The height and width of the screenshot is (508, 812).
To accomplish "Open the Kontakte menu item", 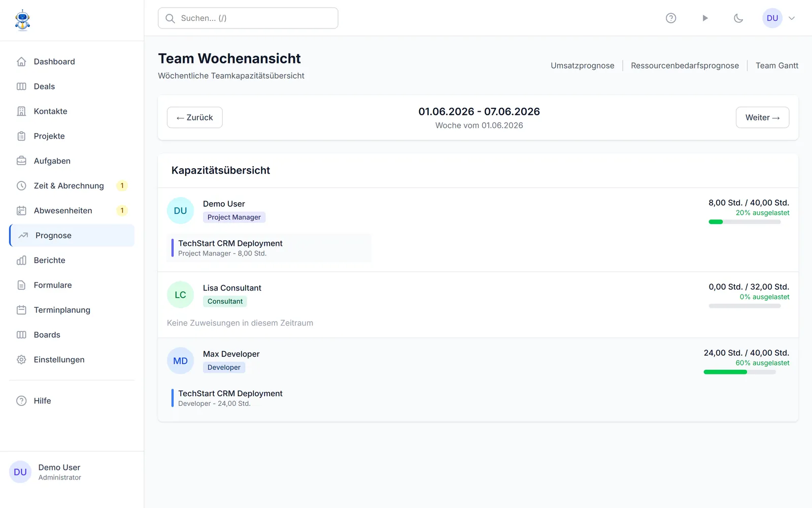I will [x=72, y=111].
